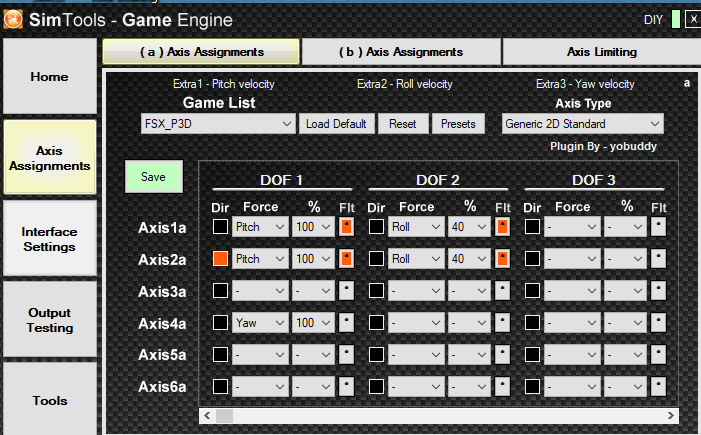701x435 pixels.
Task: Click the horizontal scrollbar thumb
Action: pos(224,416)
